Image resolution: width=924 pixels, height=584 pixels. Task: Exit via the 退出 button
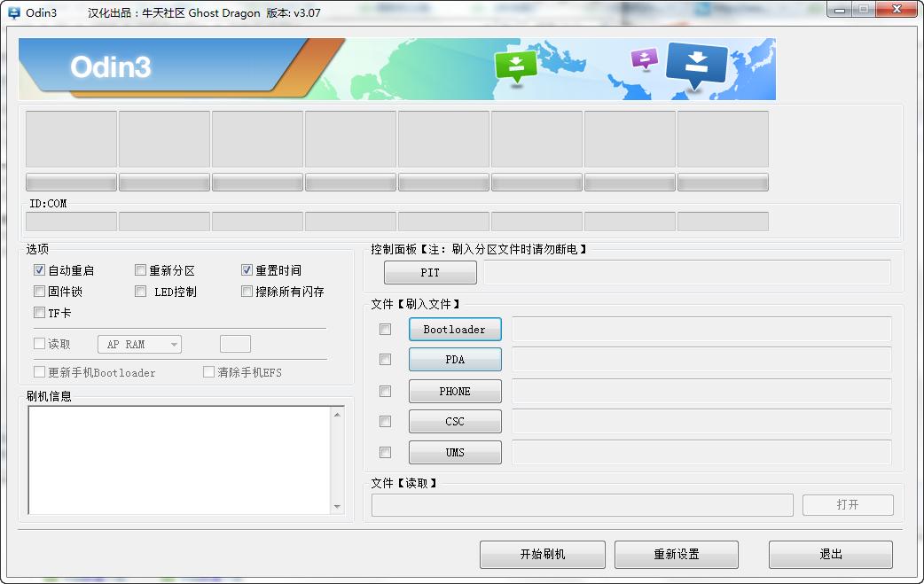click(831, 555)
